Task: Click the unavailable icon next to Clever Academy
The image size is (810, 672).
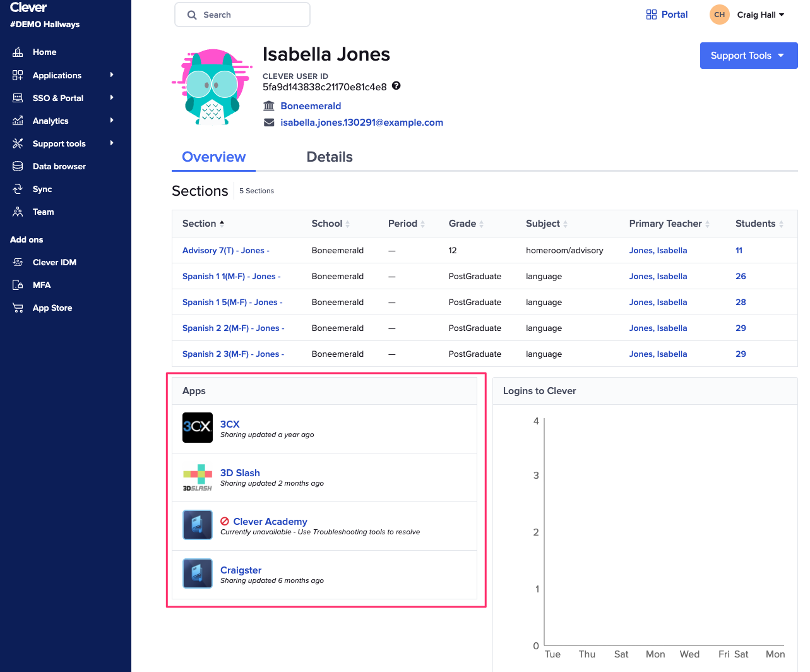Action: [x=226, y=521]
